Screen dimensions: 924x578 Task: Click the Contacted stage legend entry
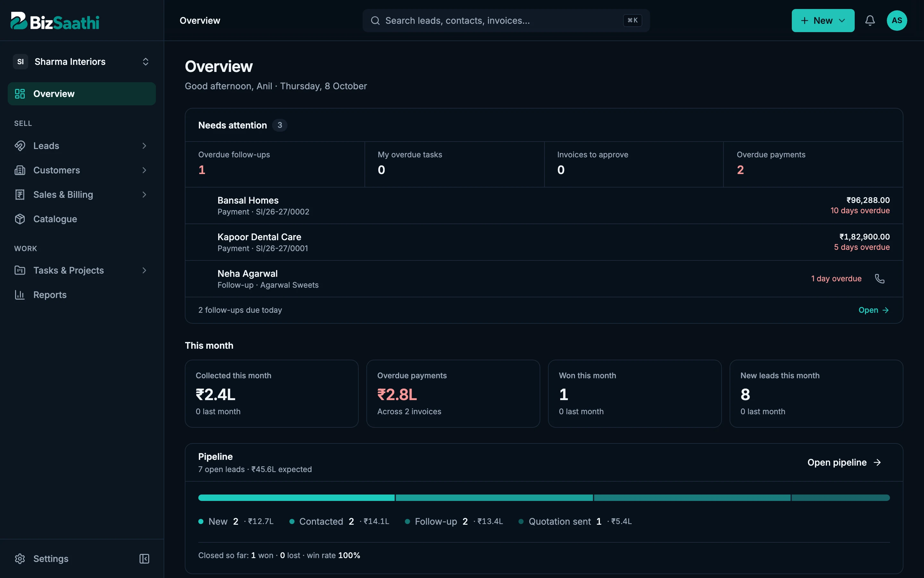click(339, 521)
